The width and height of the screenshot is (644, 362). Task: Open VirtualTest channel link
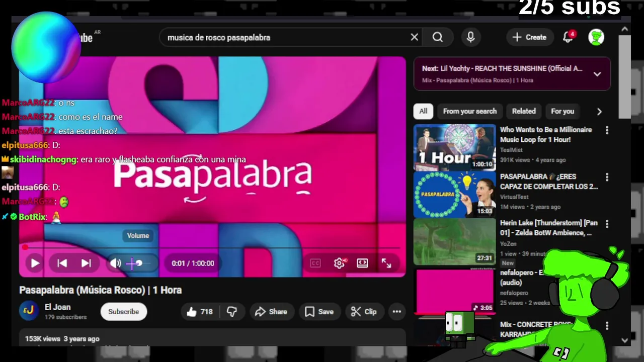514,197
